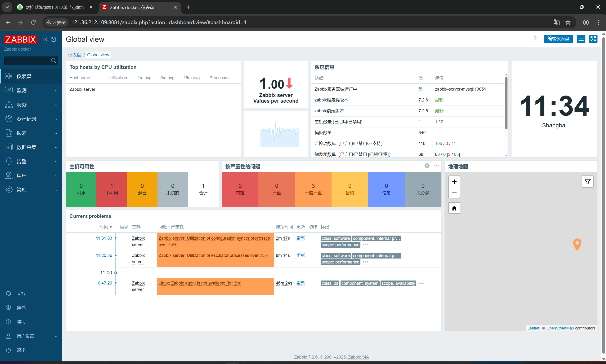The image size is (606, 364).
Task: Click the 编辑仪表盘 edit dashboard button
Action: click(x=558, y=39)
